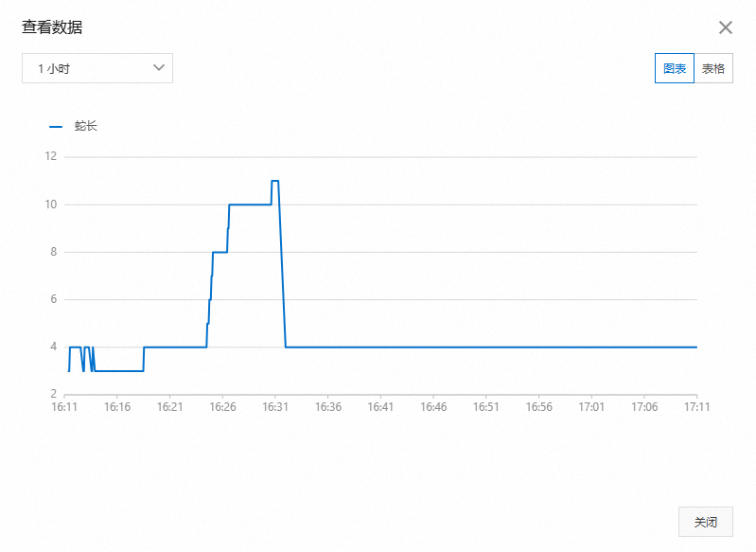The height and width of the screenshot is (552, 756).
Task: Click the flat line plateau at value 10
Action: [x=250, y=205]
